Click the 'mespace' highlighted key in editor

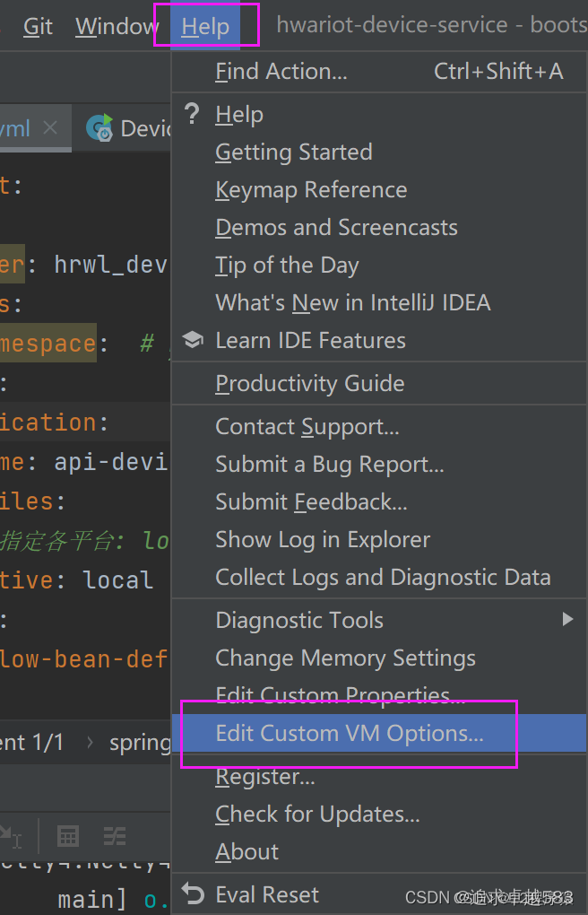pyautogui.click(x=48, y=343)
